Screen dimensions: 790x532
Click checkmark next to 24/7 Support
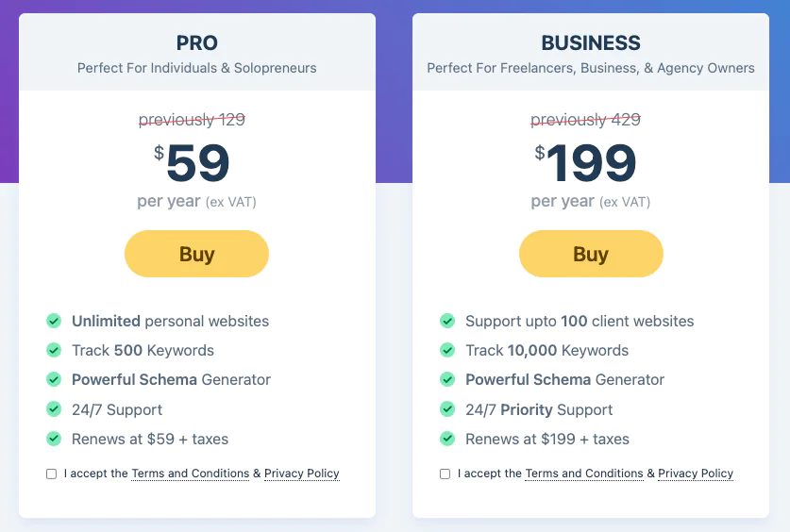pyautogui.click(x=54, y=409)
